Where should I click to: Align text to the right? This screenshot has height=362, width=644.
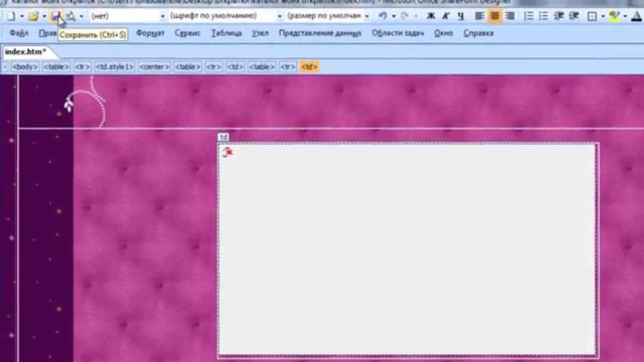510,16
